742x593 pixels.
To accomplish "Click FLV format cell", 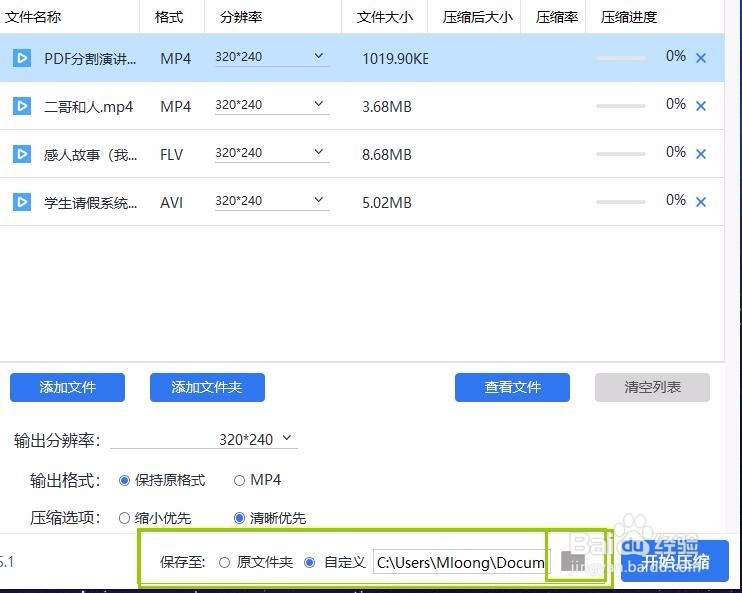I will pyautogui.click(x=171, y=155).
